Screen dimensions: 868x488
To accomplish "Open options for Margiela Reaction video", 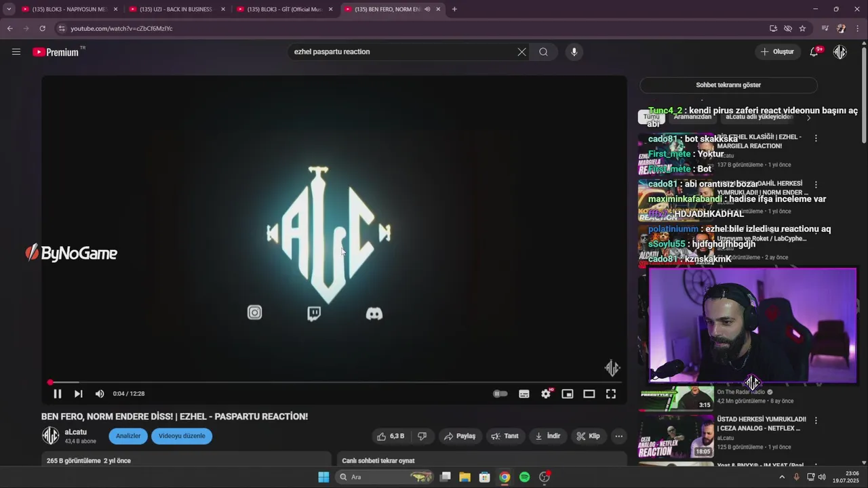I will coord(816,138).
